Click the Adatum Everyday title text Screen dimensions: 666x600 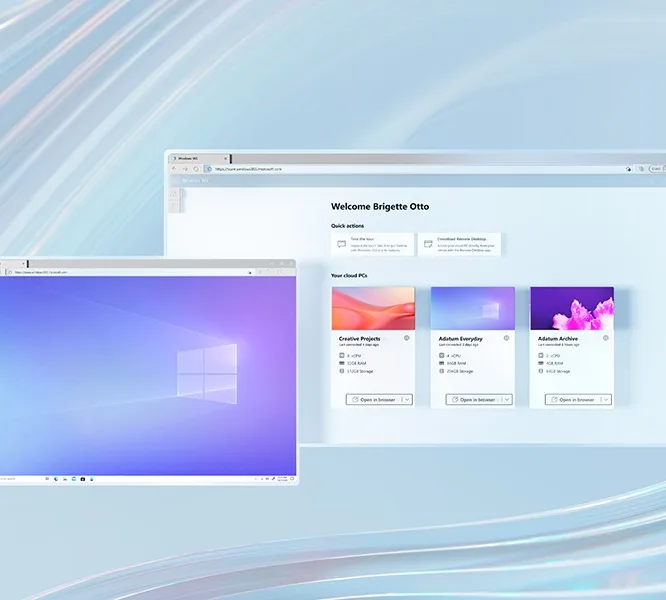[460, 339]
